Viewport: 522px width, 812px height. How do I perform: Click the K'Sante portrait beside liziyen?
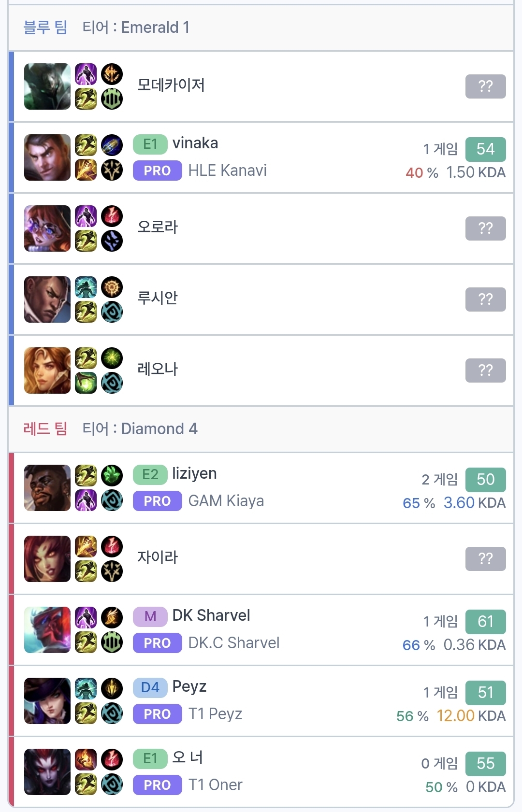(47, 488)
